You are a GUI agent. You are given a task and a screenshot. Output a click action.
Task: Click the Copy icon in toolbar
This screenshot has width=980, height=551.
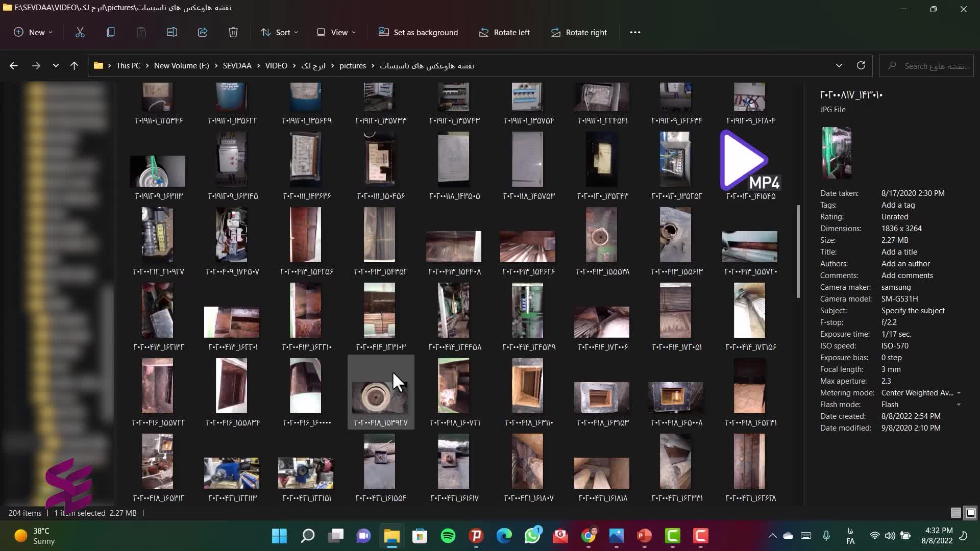tap(111, 32)
